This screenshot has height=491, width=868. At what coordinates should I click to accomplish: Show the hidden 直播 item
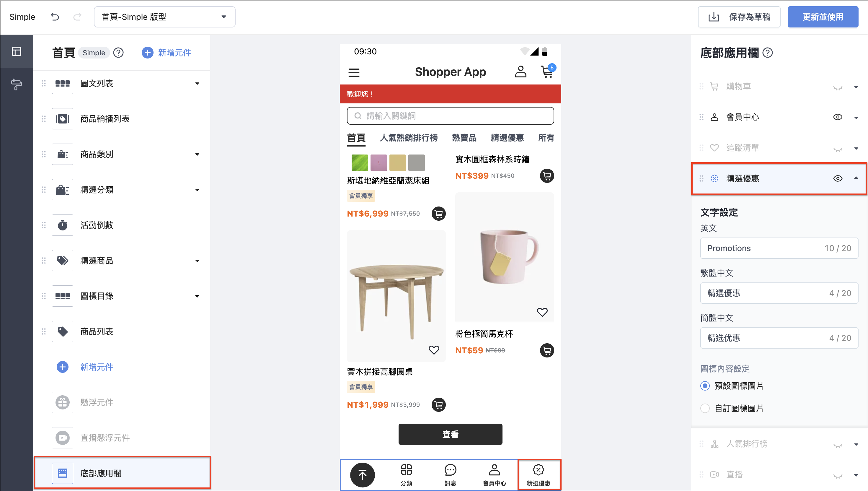click(x=838, y=476)
